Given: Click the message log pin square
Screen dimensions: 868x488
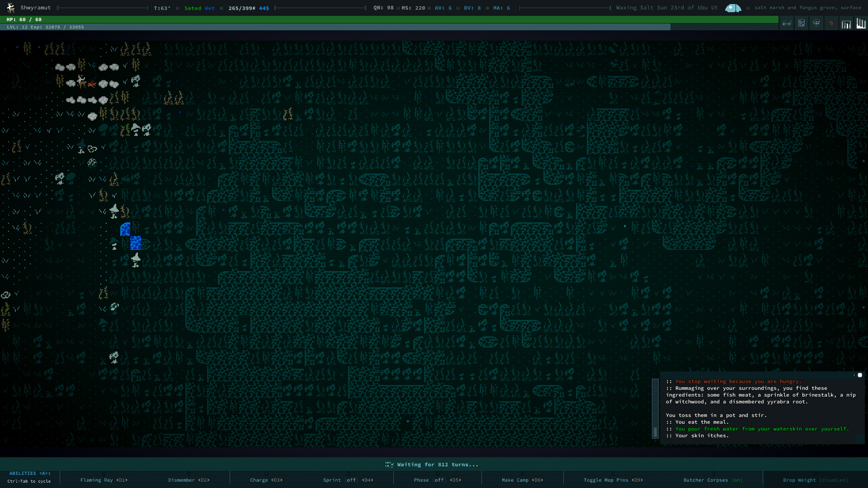Looking at the screenshot, I should point(860,375).
